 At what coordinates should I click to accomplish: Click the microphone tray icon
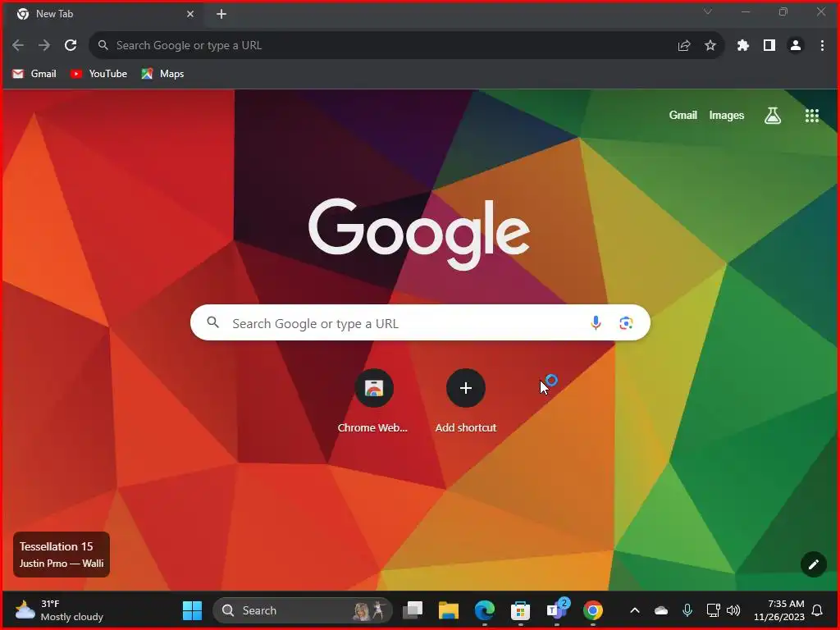[x=687, y=610]
